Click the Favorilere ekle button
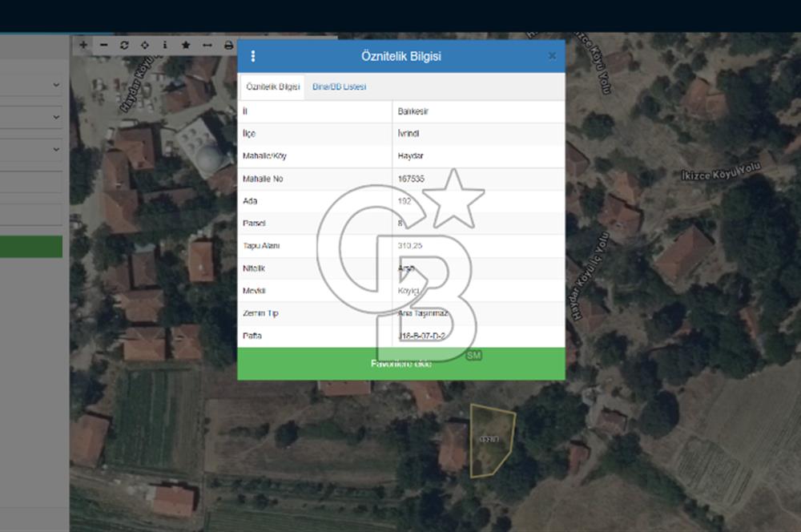Image resolution: width=801 pixels, height=532 pixels. (401, 364)
